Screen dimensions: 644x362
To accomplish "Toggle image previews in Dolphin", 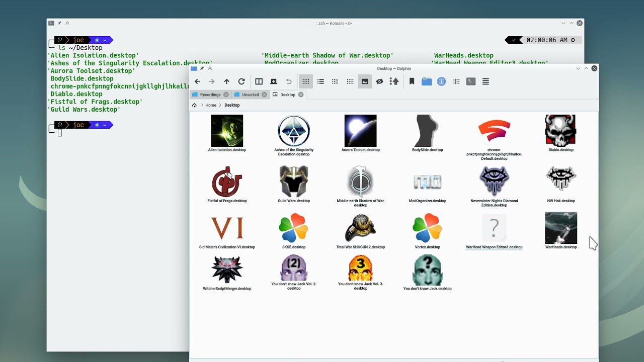I will click(x=365, y=81).
